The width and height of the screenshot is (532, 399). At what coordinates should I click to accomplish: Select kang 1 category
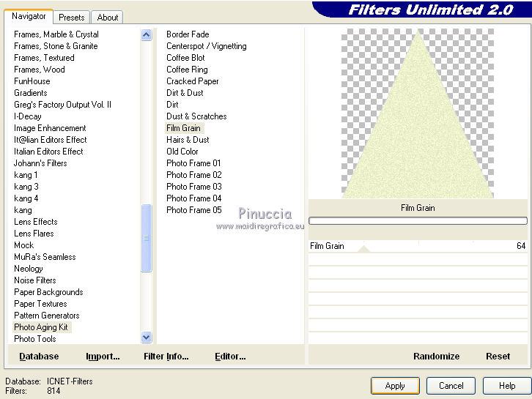pos(26,175)
